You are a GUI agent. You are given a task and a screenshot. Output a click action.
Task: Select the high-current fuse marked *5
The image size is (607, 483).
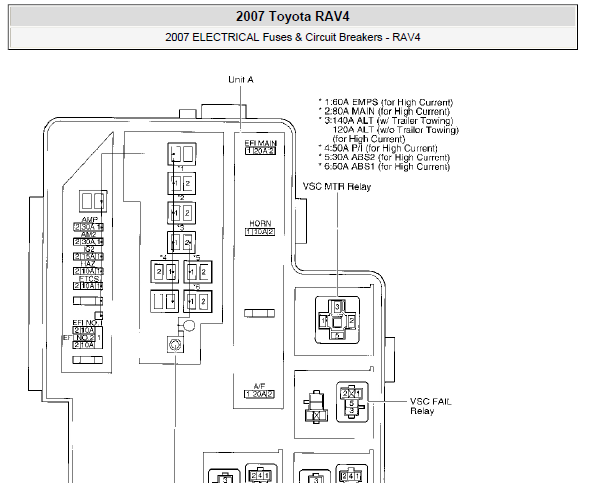[x=198, y=272]
